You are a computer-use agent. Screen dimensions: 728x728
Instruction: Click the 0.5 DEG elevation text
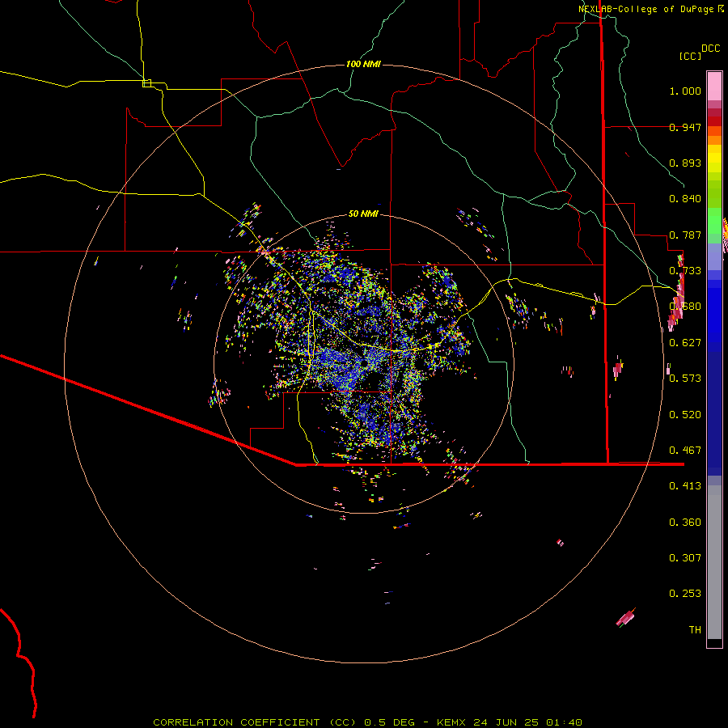tap(389, 722)
